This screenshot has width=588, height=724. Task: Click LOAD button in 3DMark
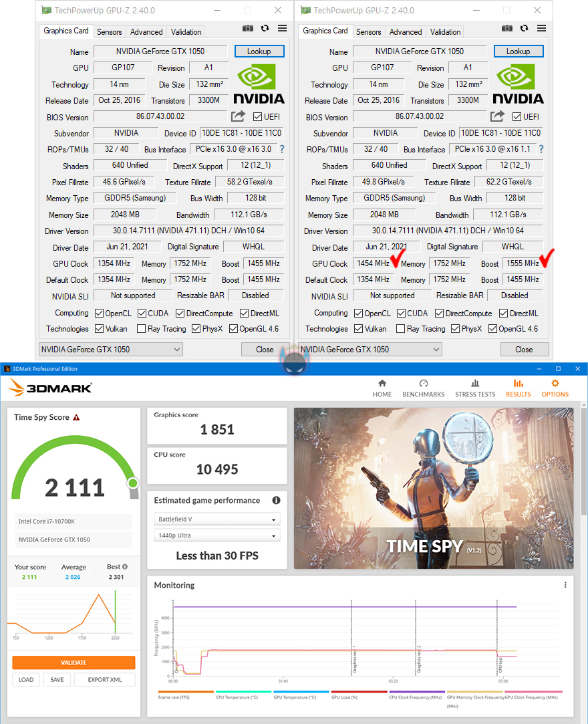click(x=26, y=680)
